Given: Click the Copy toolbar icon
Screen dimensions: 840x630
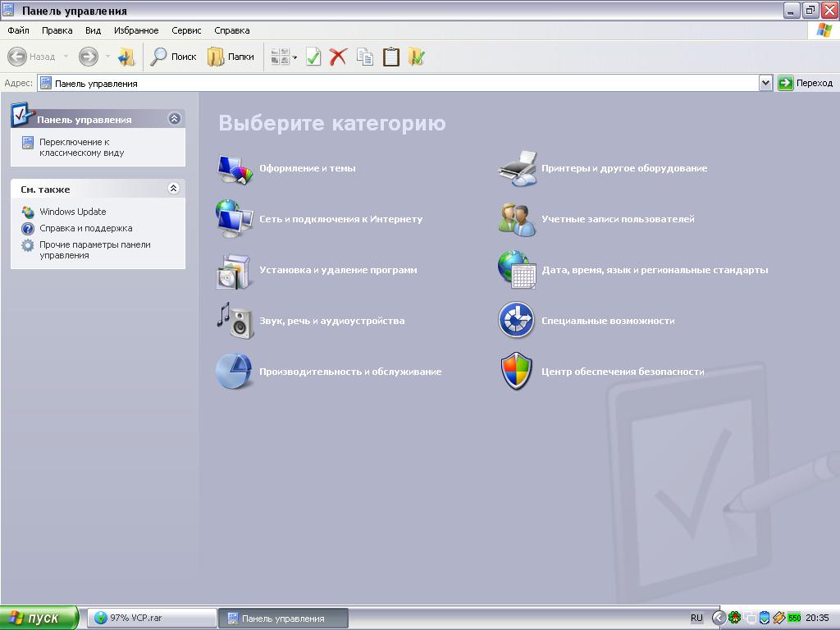Looking at the screenshot, I should tap(365, 57).
